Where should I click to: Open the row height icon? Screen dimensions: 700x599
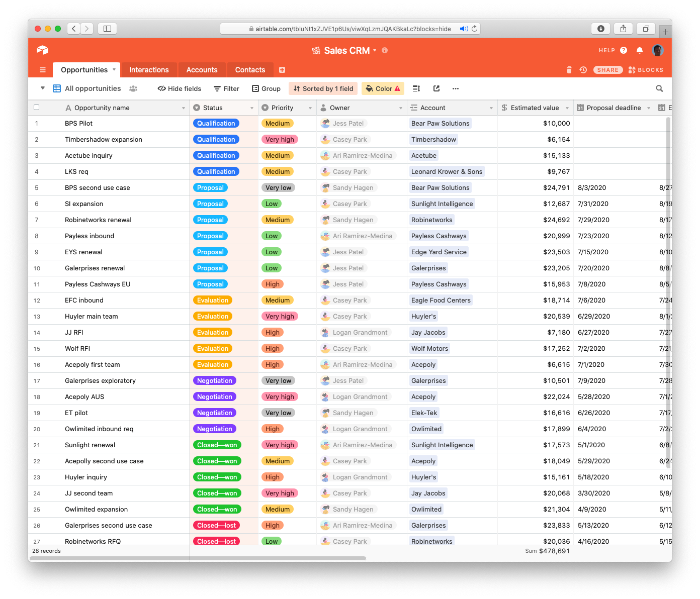(x=416, y=88)
